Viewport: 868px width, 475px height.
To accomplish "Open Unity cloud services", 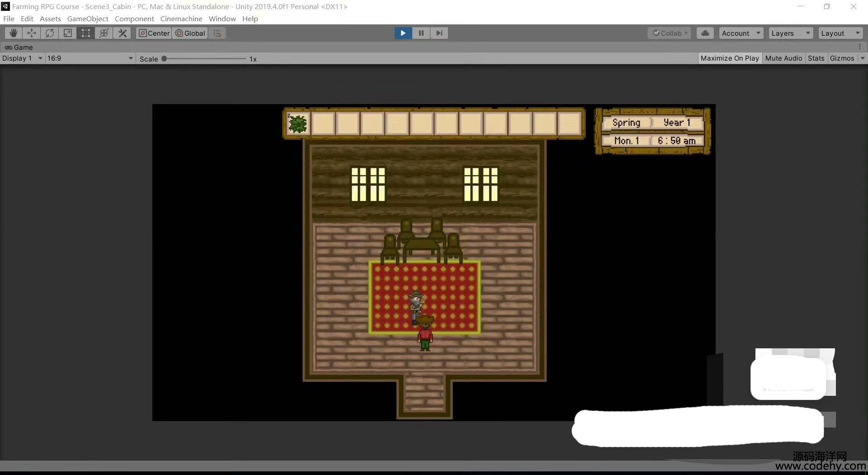I will (x=705, y=33).
